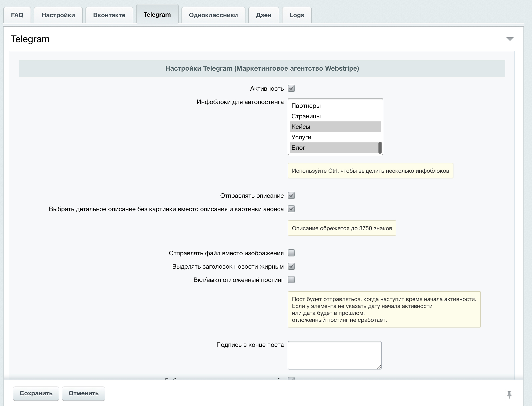
Task: Collapse the Telegram section triangle
Action: 510,39
